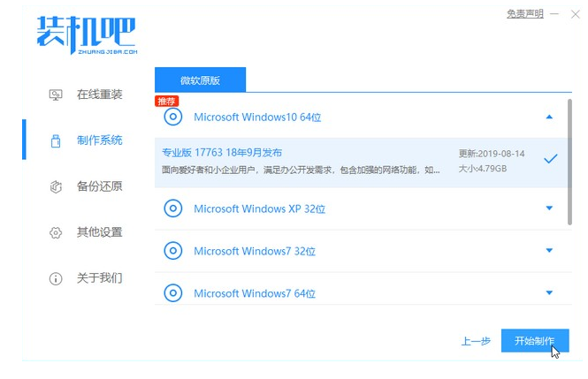Click the disc icon beside Windows7 64位

pyautogui.click(x=173, y=293)
